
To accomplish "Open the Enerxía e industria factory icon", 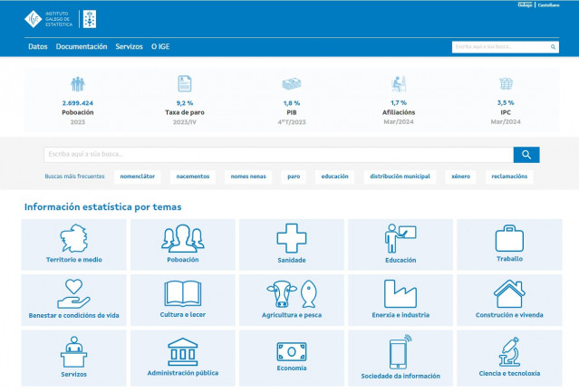I will [400, 293].
